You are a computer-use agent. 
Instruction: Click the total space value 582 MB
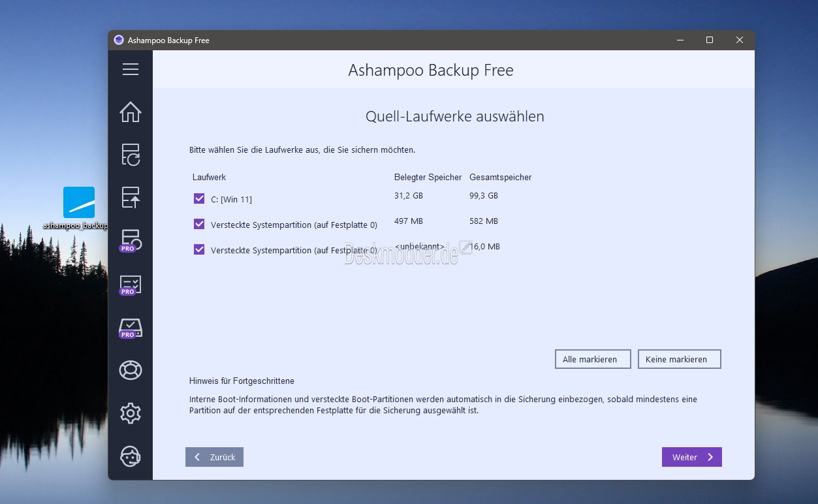pos(484,221)
